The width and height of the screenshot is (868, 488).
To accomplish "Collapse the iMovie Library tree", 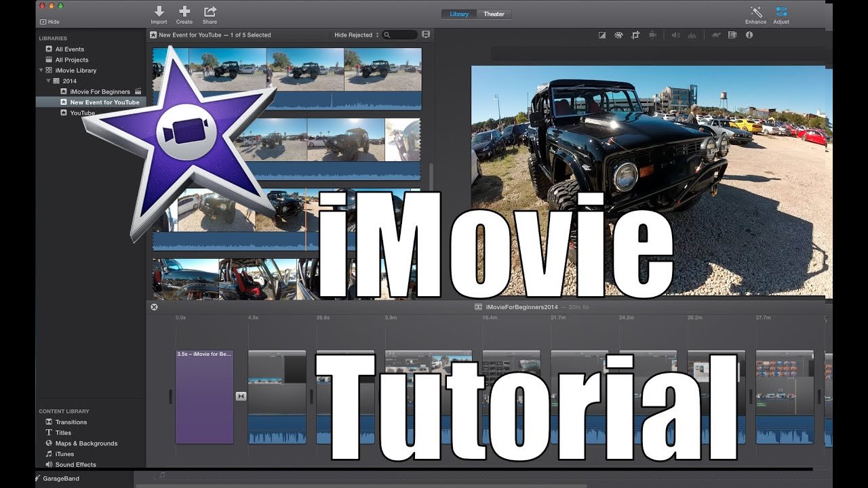I will [x=41, y=70].
